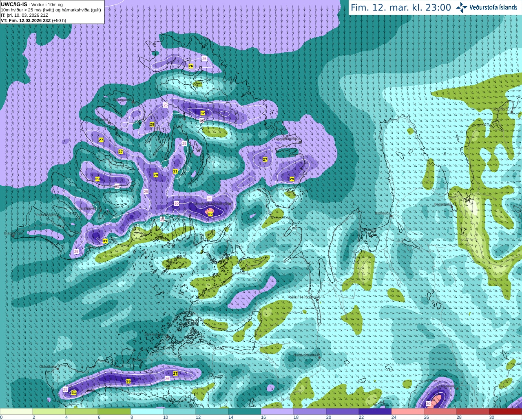Select the dark red swatch above 30 m/s

[x=506, y=411]
